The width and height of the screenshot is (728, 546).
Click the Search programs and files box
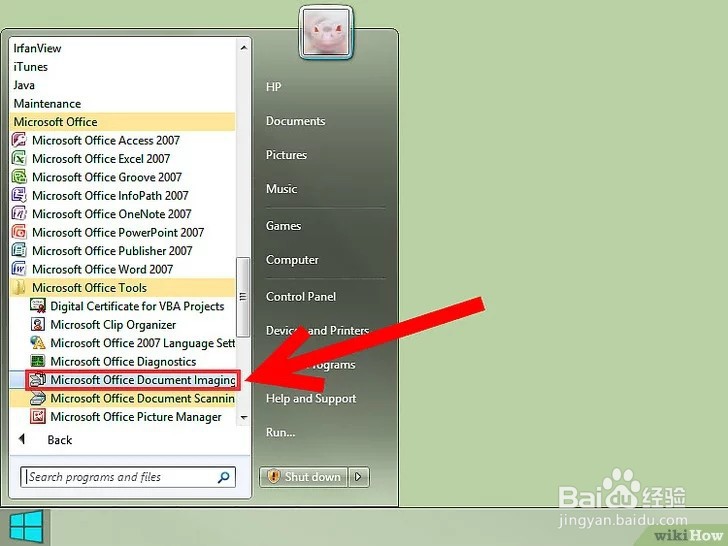point(128,477)
